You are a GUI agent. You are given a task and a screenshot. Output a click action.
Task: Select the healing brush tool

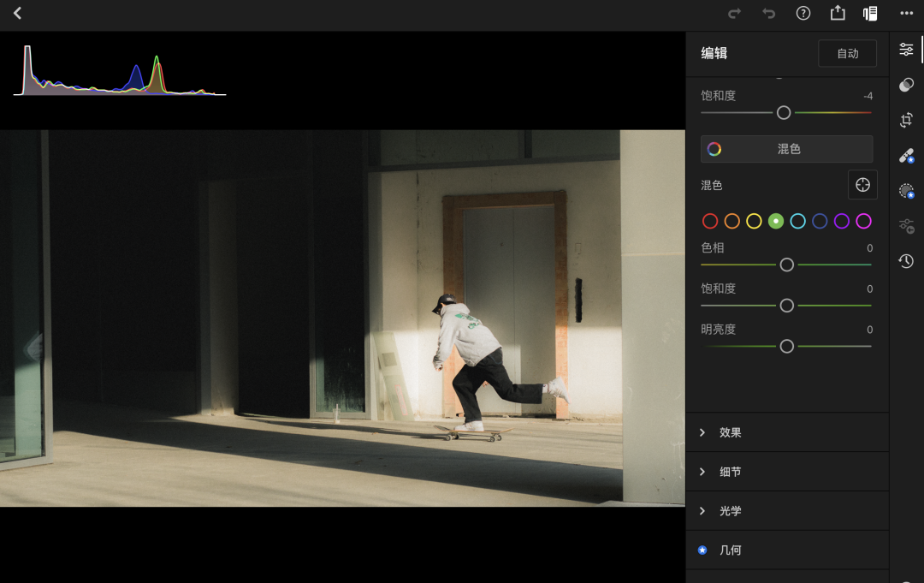point(906,156)
